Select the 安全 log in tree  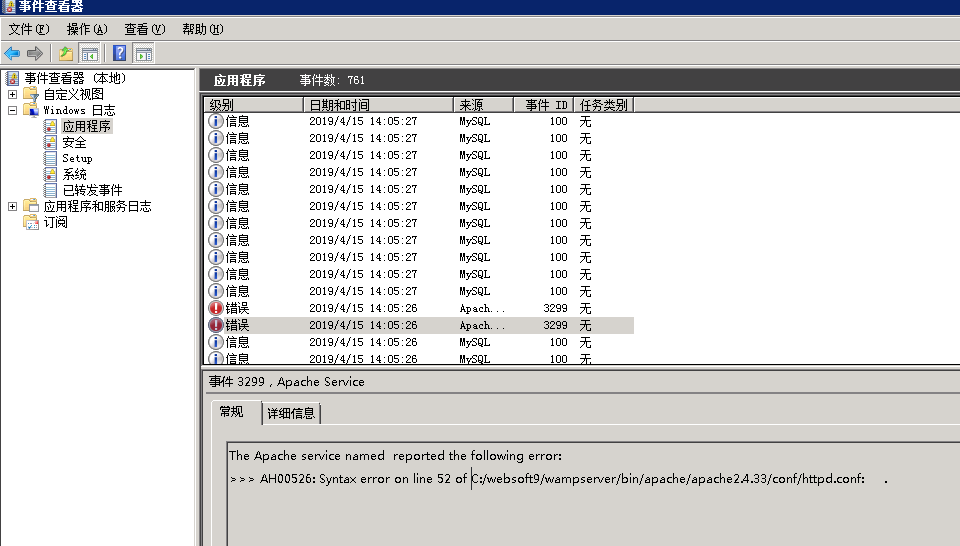[x=74, y=143]
